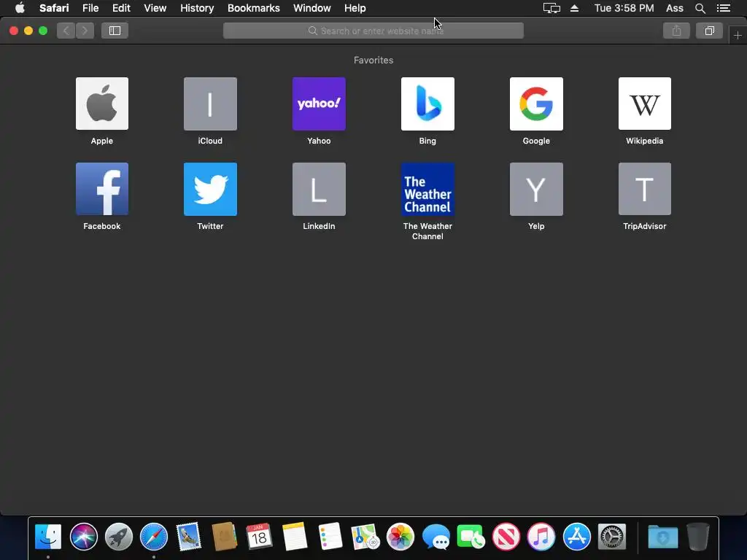Image resolution: width=747 pixels, height=560 pixels.
Task: Open App Store icon in Dock
Action: 576,537
